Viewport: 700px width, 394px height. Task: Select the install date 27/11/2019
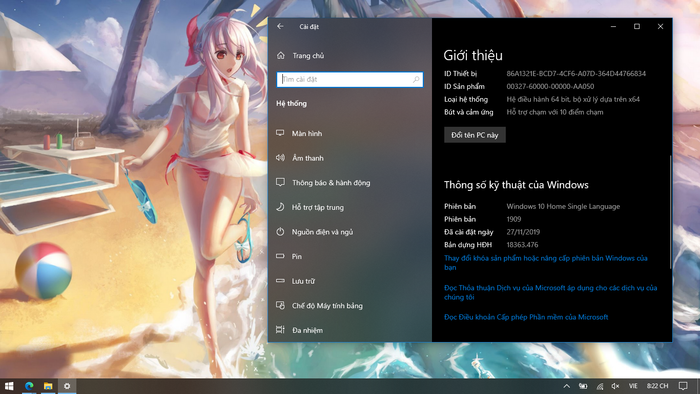[523, 232]
